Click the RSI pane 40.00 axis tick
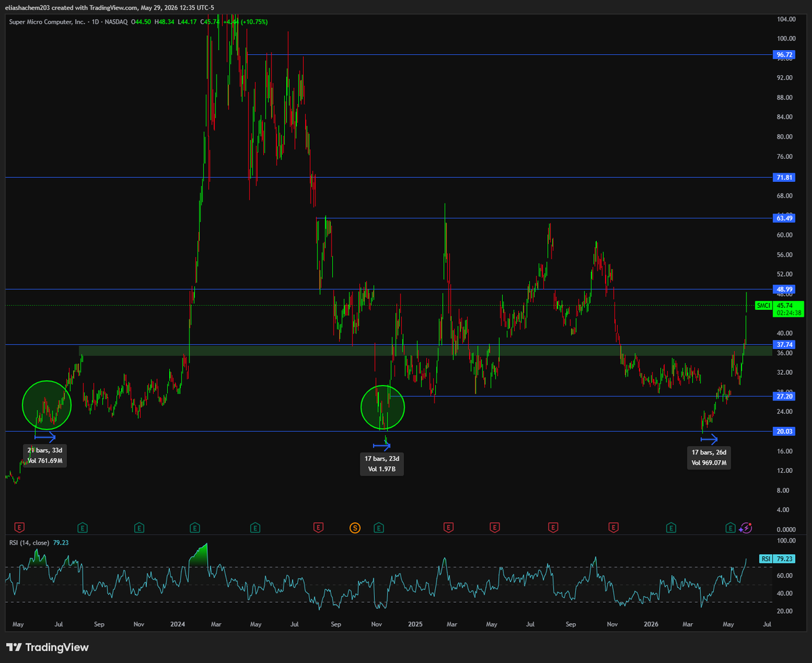Viewport: 812px width, 663px height. (785, 593)
